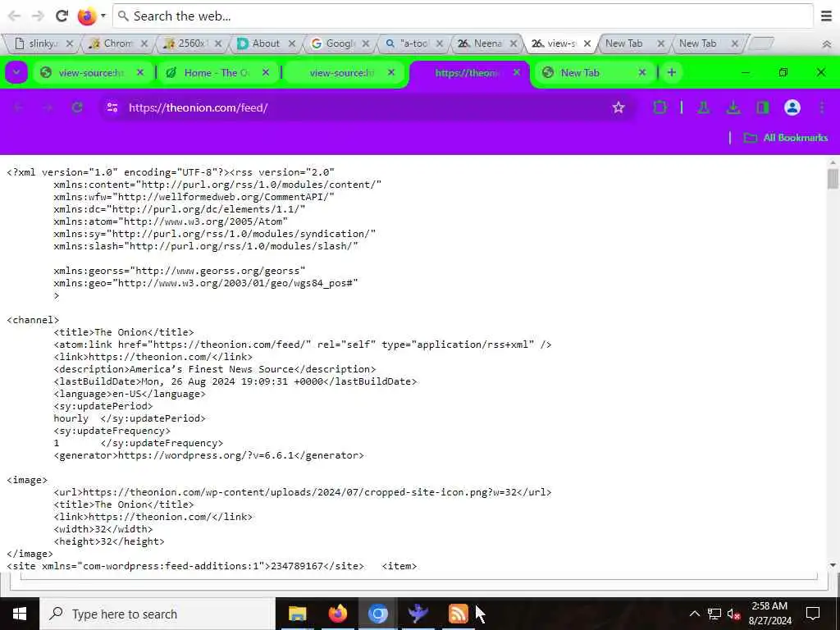Switch to the 'slinky' tab in Firefox
Viewport: 840px width, 630px height.
(42, 43)
